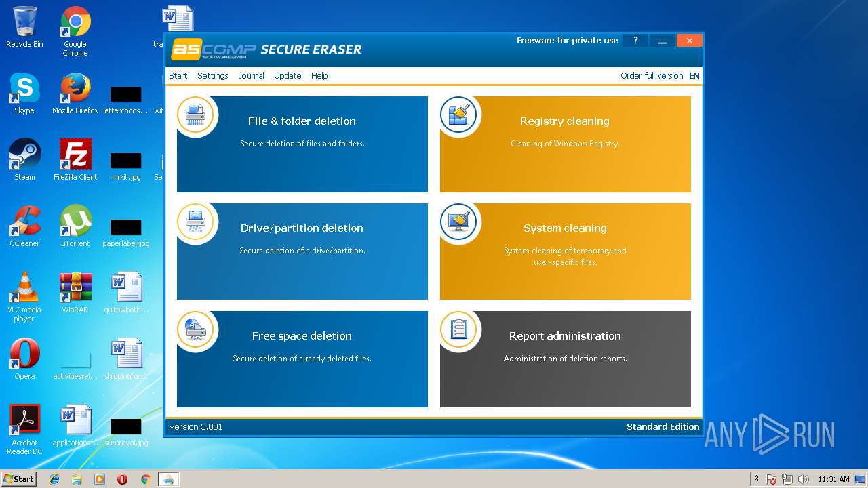868x488 pixels.
Task: Click the 11:31 AM taskbar clock
Action: (833, 479)
